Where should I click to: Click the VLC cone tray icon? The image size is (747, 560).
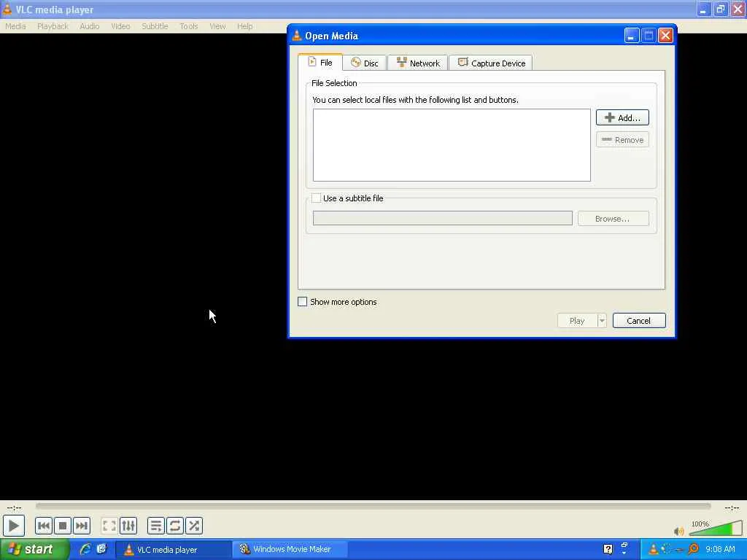[654, 549]
